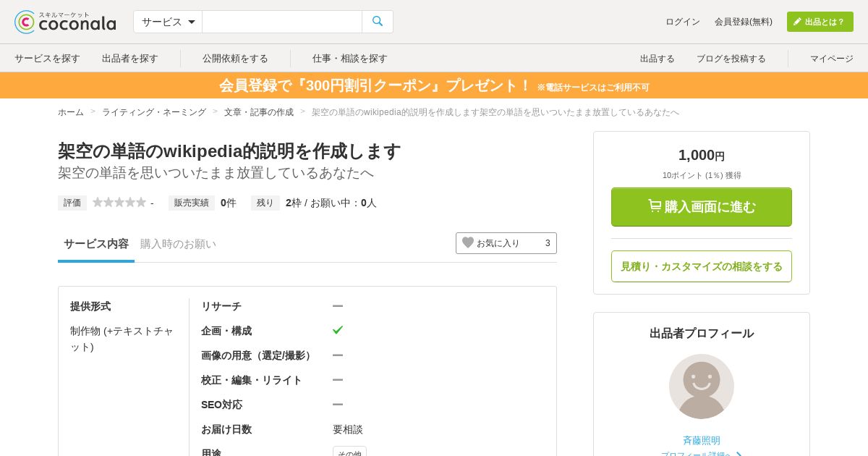Image resolution: width=868 pixels, height=456 pixels.
Task: Click the SEO対応 row label
Action: tap(222, 405)
